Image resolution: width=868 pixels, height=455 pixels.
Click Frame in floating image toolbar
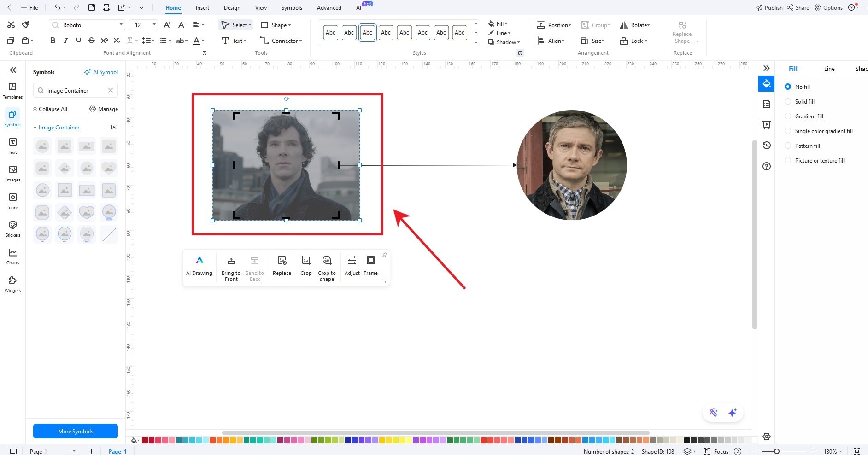pyautogui.click(x=370, y=266)
